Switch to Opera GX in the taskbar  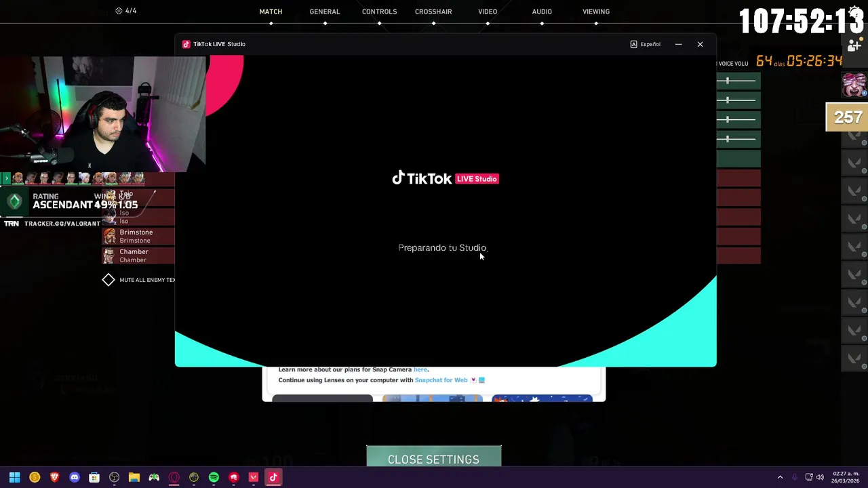coord(174,477)
